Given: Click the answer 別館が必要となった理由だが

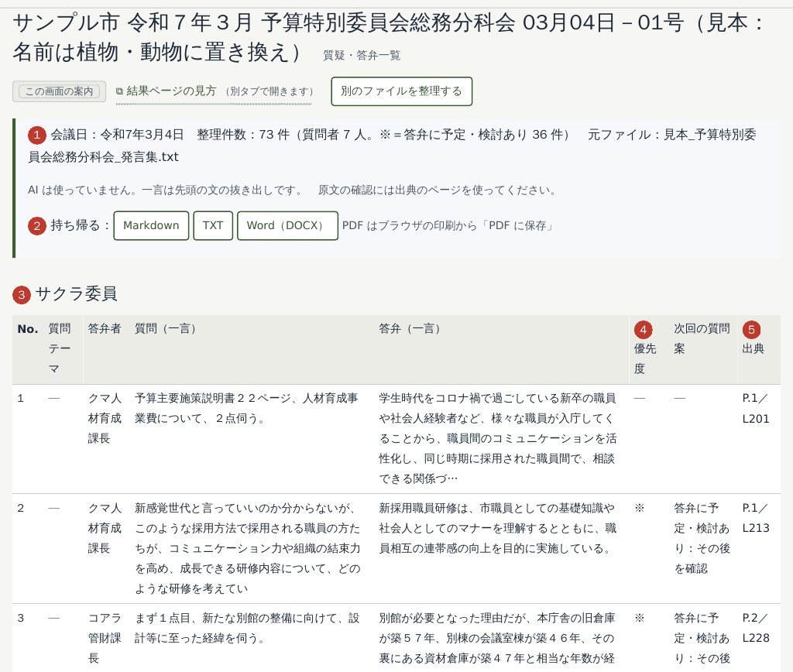Looking at the screenshot, I should tap(497, 638).
